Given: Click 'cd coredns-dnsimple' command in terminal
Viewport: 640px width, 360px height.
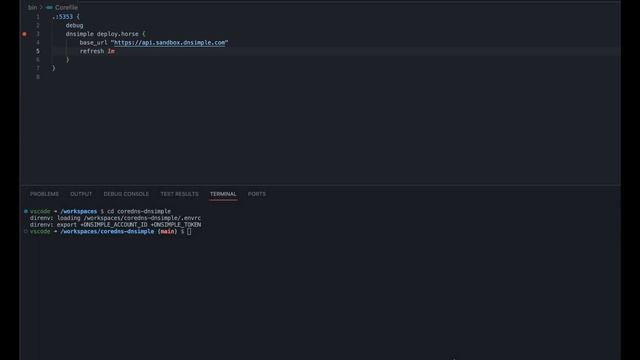Looking at the screenshot, I should [139, 211].
